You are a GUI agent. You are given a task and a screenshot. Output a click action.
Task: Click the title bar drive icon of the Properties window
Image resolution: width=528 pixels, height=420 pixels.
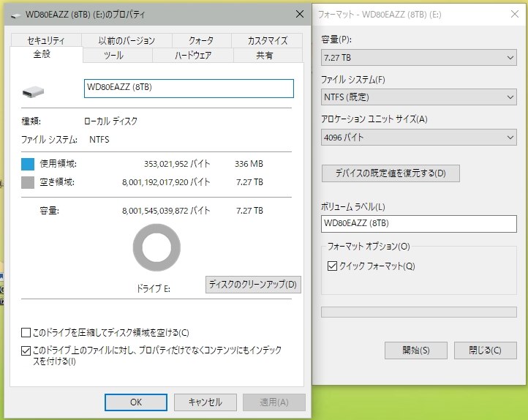15,15
